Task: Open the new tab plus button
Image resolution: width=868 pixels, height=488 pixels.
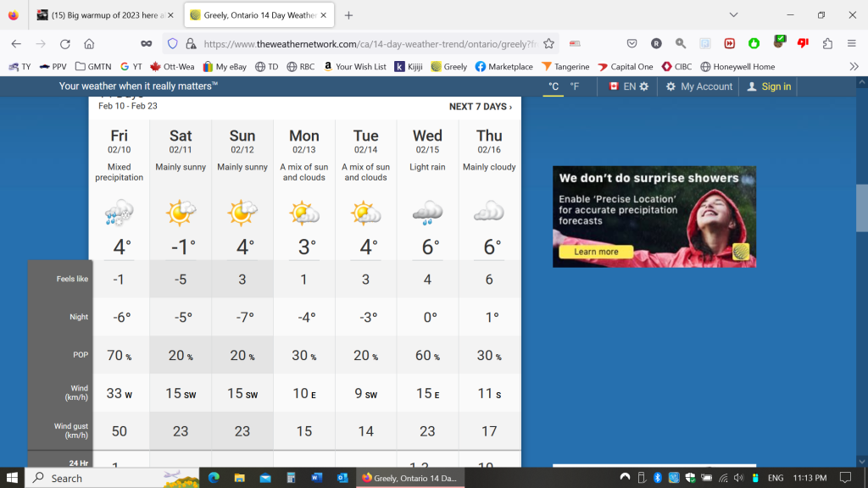Action: click(348, 15)
